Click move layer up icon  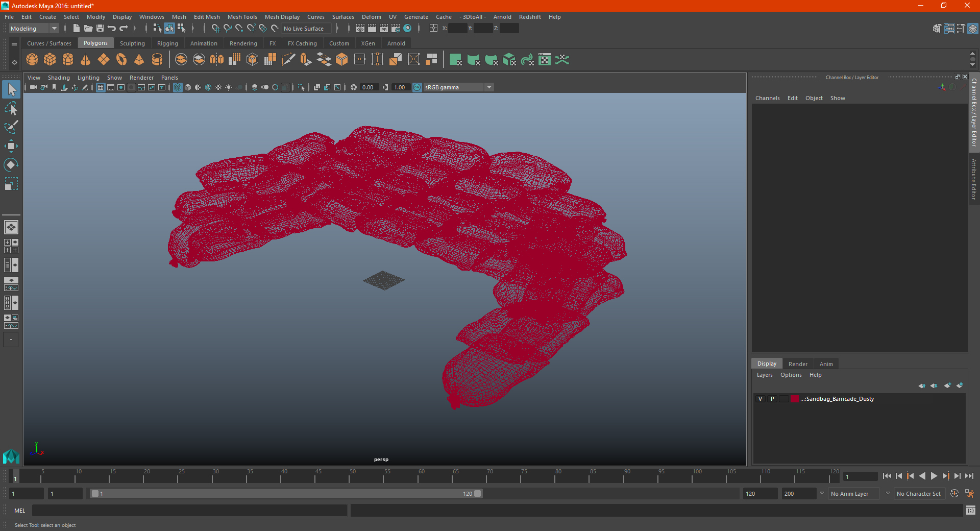[922, 385]
